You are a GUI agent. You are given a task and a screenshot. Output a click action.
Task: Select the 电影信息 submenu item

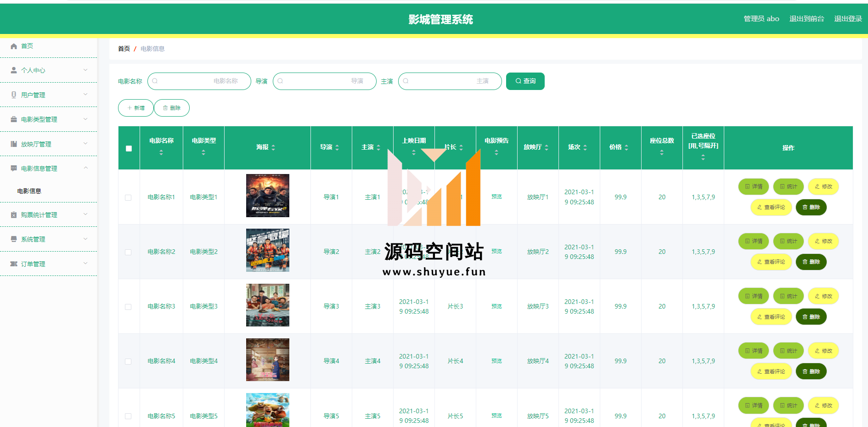(29, 191)
